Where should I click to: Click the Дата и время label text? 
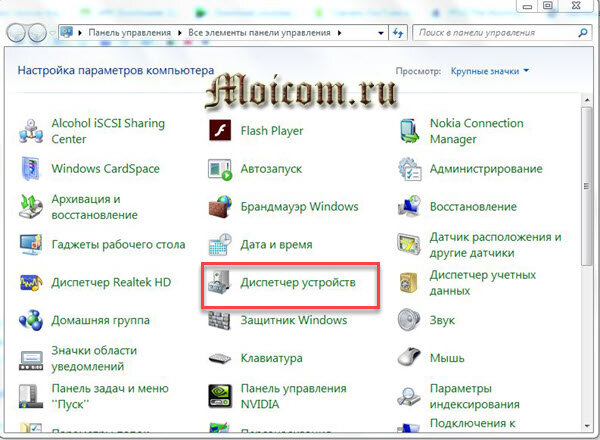(276, 244)
